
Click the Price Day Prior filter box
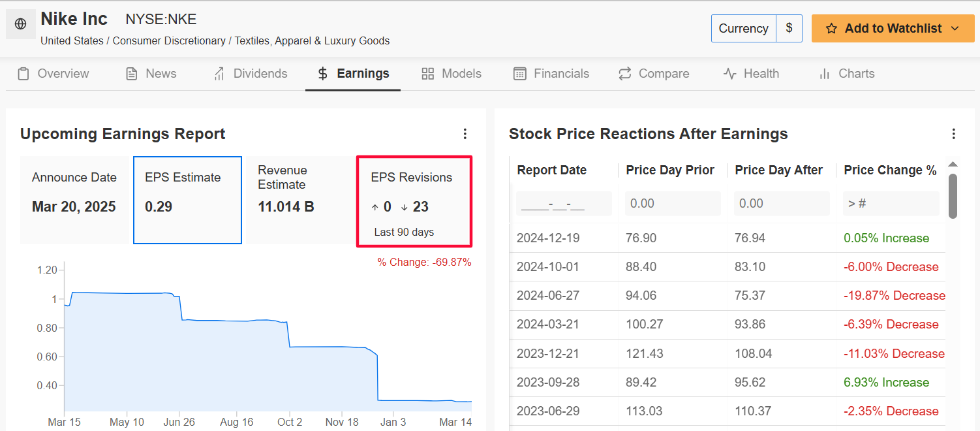click(673, 204)
